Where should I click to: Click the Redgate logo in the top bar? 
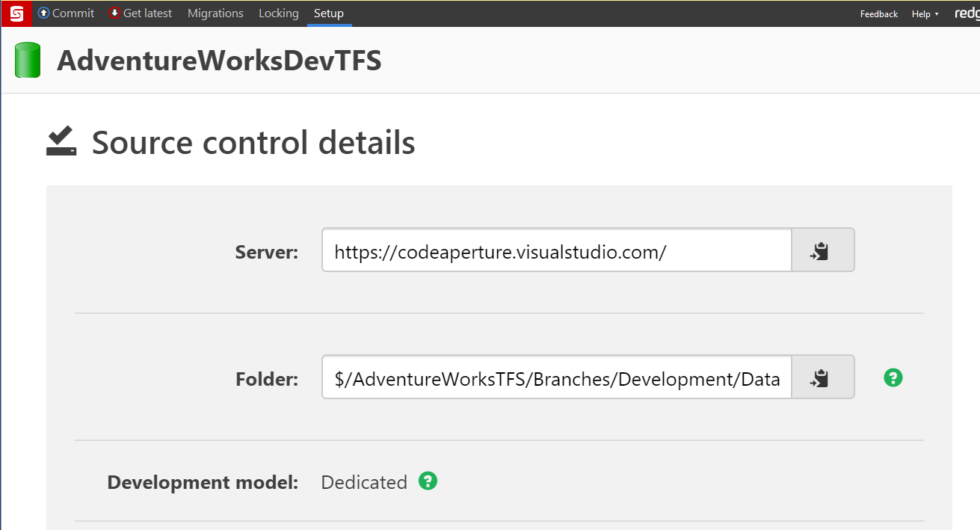[967, 13]
